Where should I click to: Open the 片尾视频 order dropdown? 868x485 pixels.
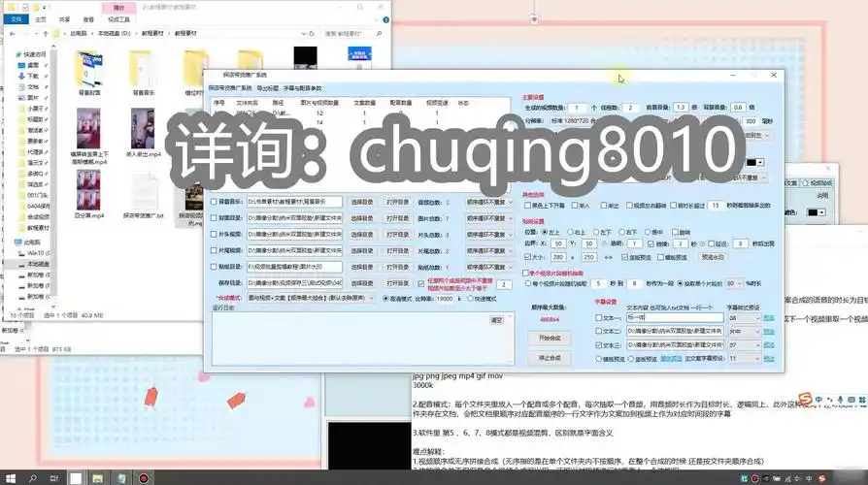(x=489, y=250)
